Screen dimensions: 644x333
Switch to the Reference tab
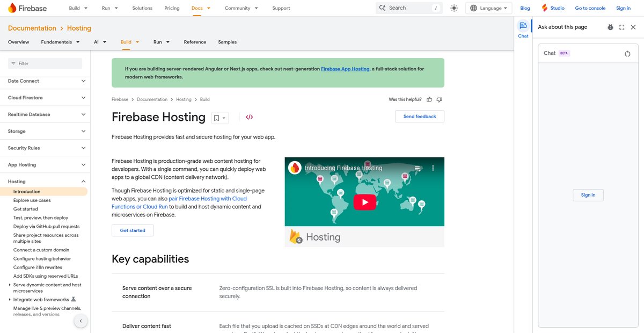click(x=195, y=42)
